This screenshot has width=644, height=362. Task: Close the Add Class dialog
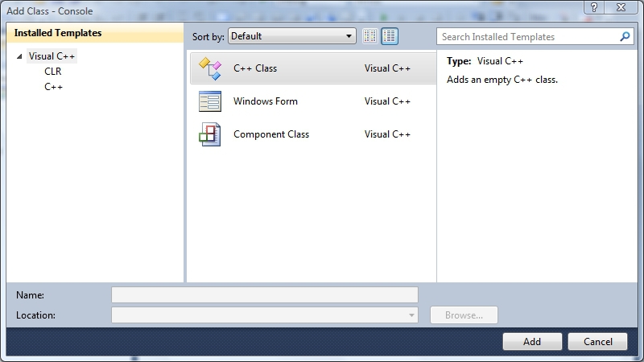pos(623,6)
